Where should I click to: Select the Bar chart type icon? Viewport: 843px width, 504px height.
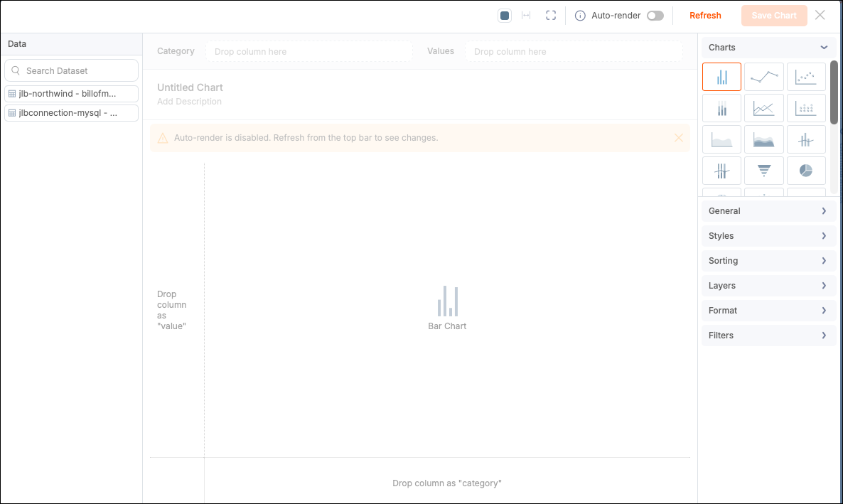pyautogui.click(x=721, y=77)
